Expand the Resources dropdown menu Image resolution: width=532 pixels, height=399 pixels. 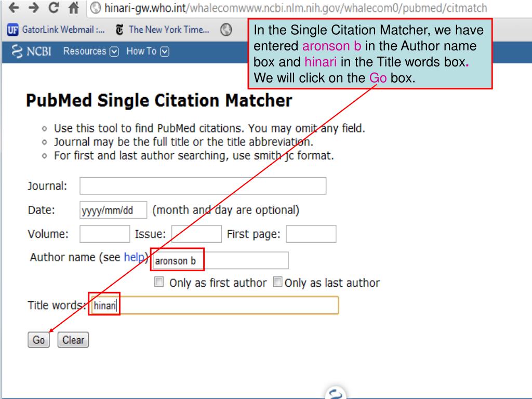(x=91, y=51)
